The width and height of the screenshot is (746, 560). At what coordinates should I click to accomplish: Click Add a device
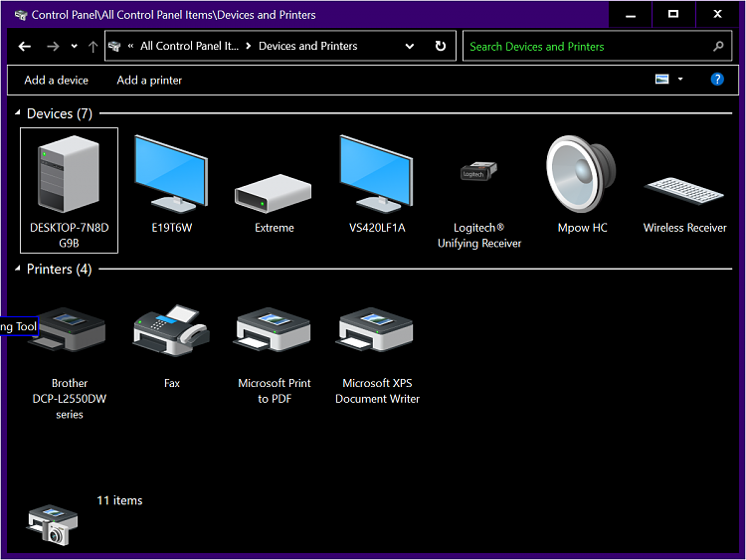(56, 81)
